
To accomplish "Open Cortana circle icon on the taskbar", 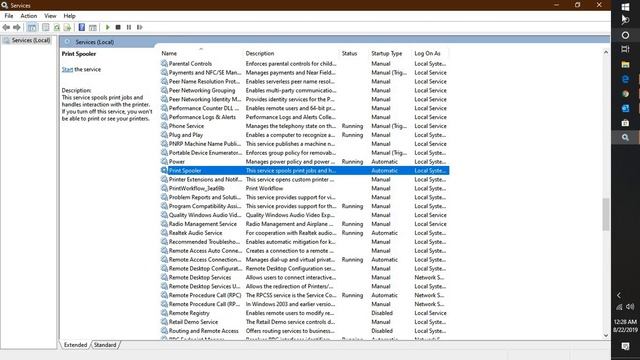I will [625, 35].
